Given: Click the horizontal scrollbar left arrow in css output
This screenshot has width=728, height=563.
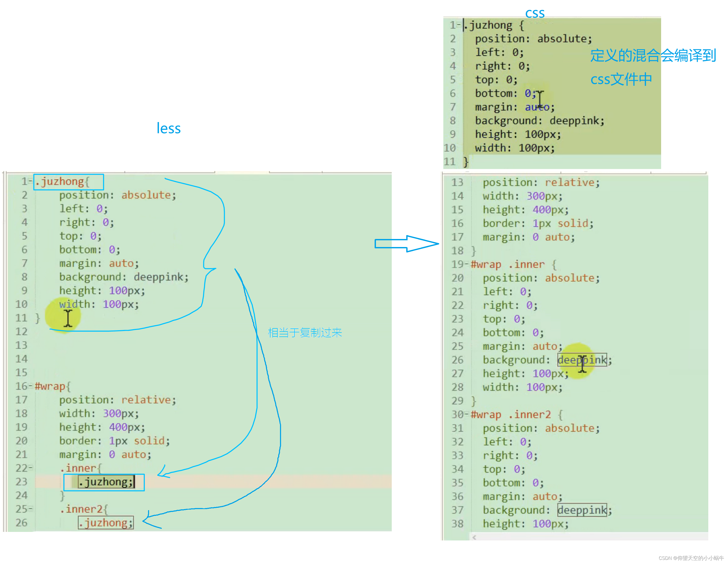Looking at the screenshot, I should (x=474, y=537).
